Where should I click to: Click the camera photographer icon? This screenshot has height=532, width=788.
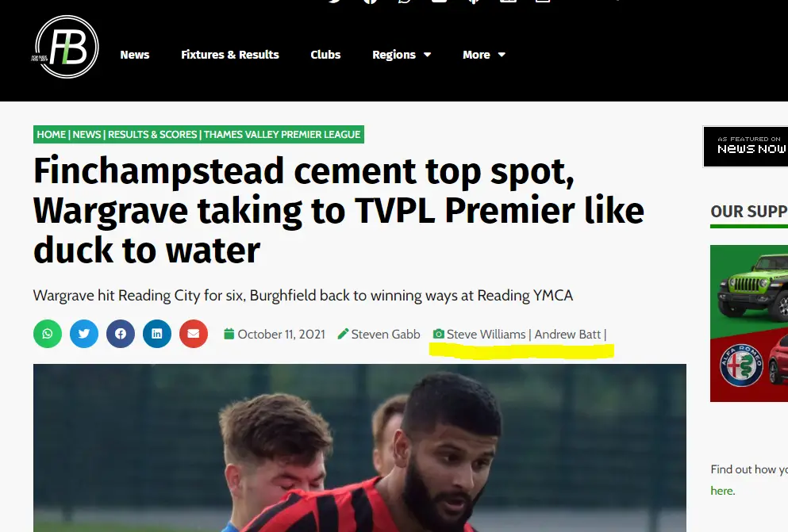tap(438, 334)
